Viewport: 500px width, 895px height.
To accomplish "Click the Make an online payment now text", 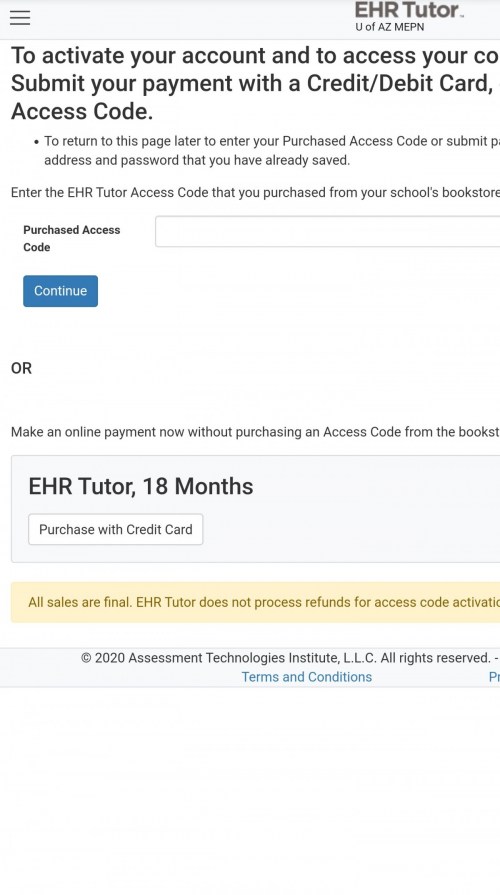I will [255, 432].
